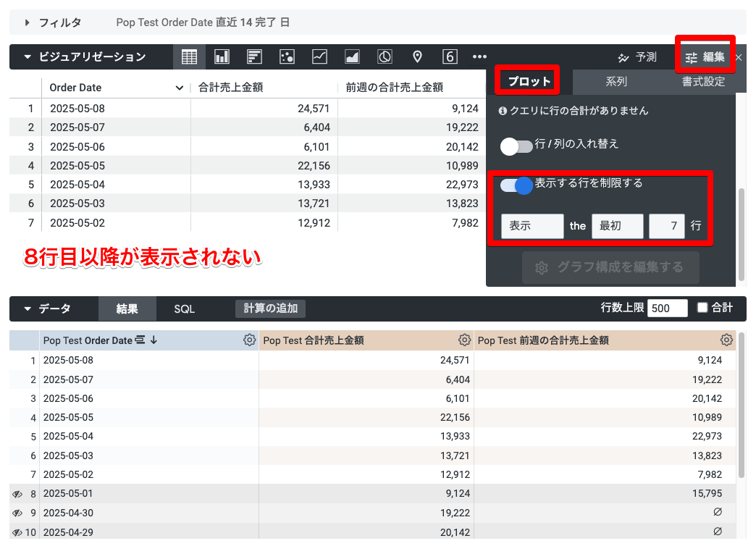Collapse the データ section

(x=28, y=309)
